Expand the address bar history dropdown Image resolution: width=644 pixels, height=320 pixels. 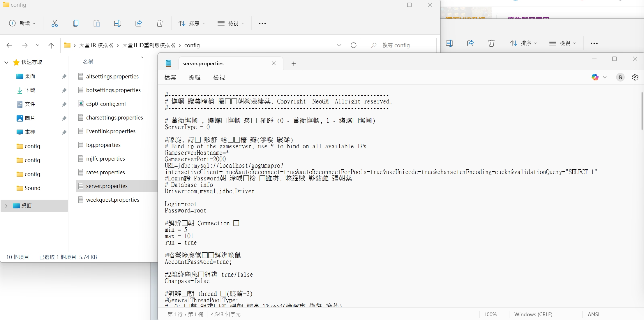[x=339, y=45]
